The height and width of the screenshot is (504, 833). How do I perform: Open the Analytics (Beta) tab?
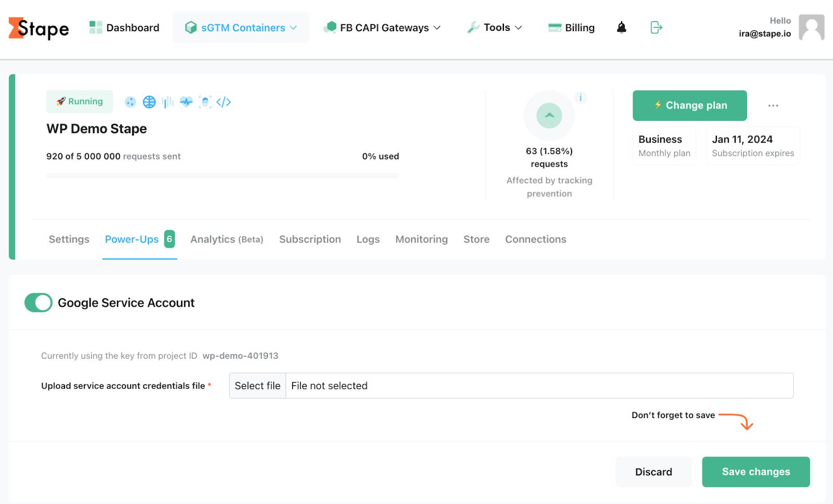pos(227,239)
